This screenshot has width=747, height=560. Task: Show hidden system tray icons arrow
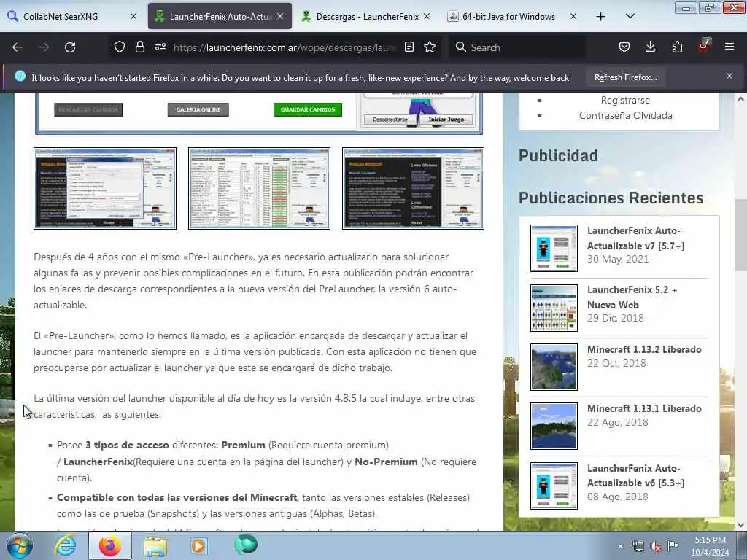point(620,547)
